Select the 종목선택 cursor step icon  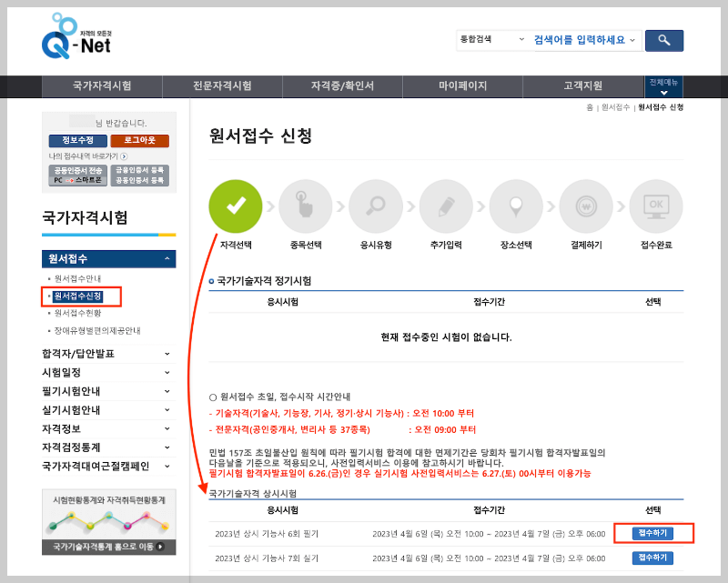305,206
